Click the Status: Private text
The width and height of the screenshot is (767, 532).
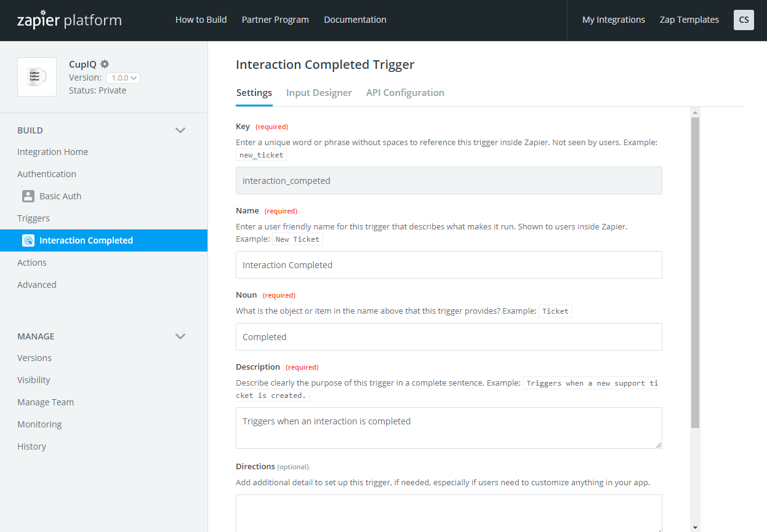(x=97, y=90)
